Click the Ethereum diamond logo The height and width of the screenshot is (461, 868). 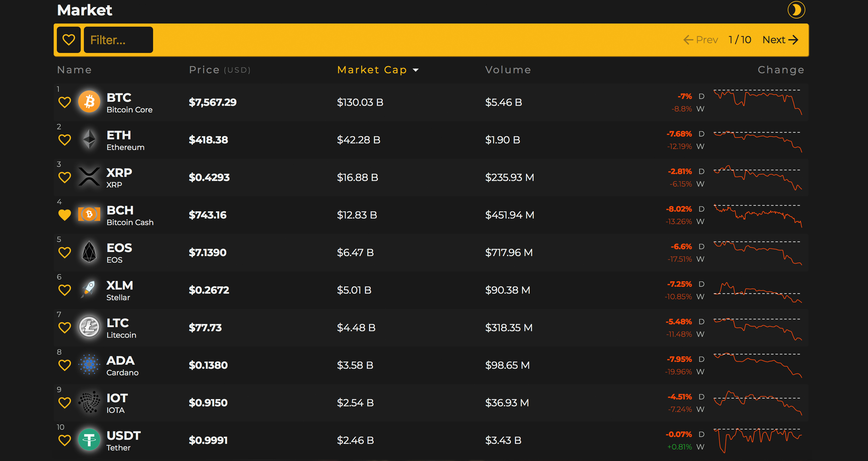[x=89, y=139]
